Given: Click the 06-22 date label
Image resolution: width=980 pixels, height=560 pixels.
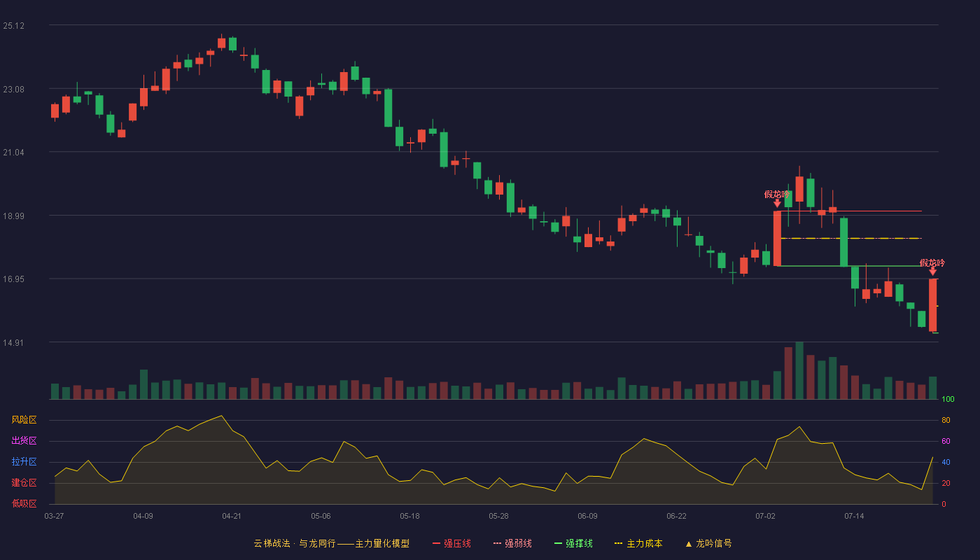Looking at the screenshot, I should pyautogui.click(x=676, y=516).
